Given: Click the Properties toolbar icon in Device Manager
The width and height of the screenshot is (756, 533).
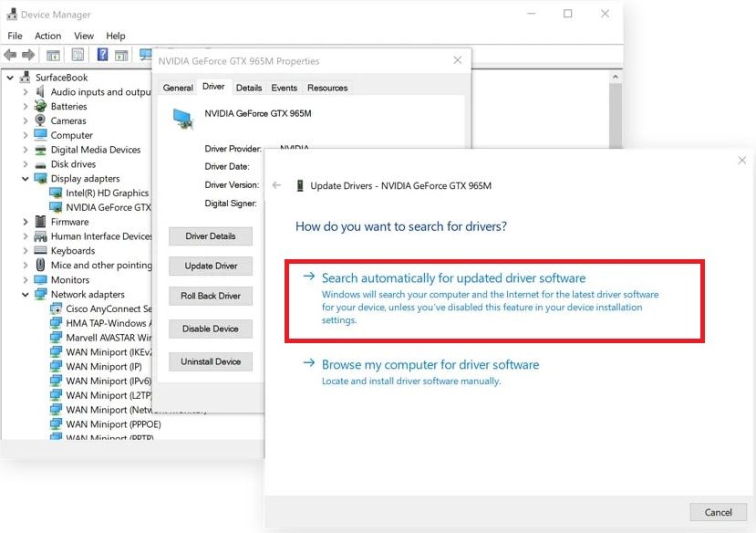Looking at the screenshot, I should pos(78,55).
